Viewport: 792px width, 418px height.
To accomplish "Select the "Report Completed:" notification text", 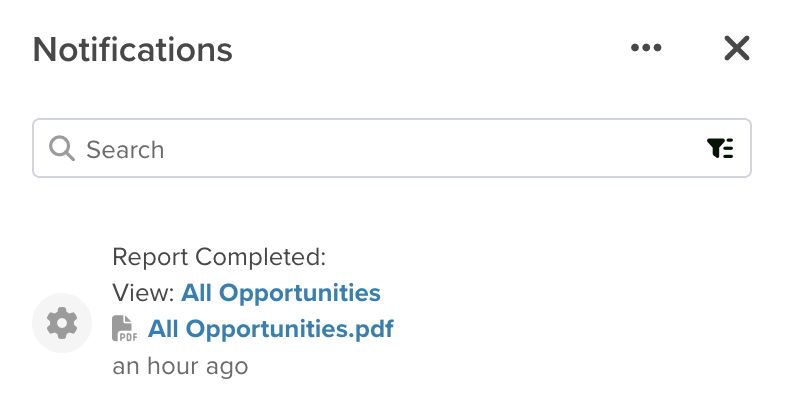I will (x=219, y=257).
